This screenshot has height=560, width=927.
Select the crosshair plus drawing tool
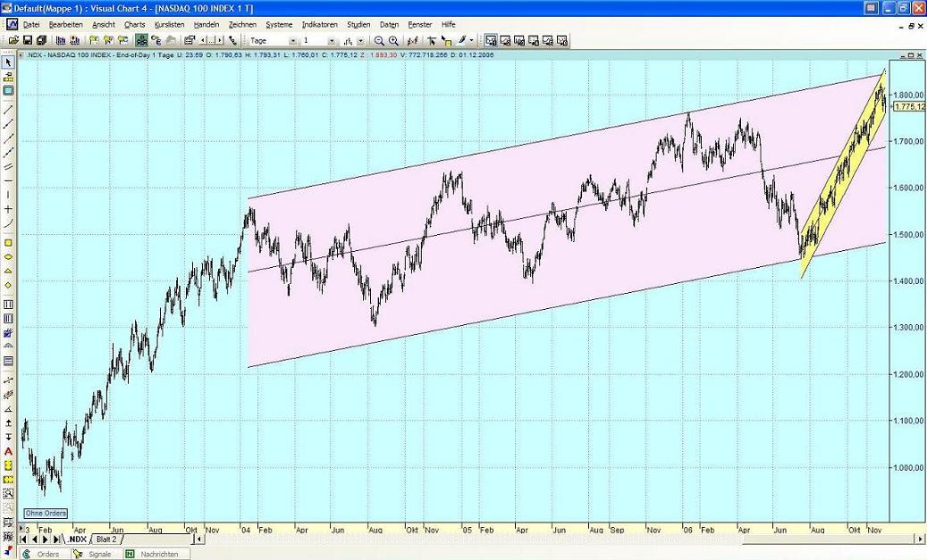click(9, 209)
